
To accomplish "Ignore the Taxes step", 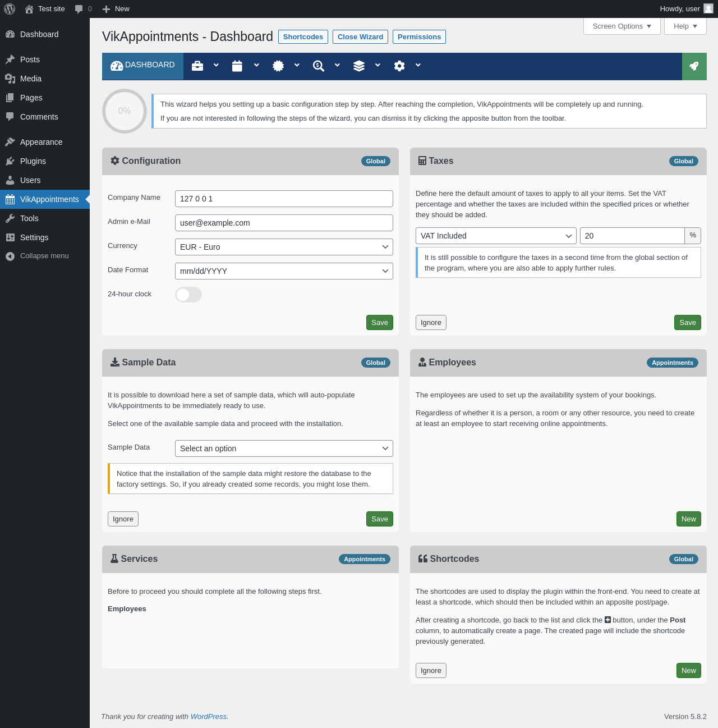I will (431, 323).
